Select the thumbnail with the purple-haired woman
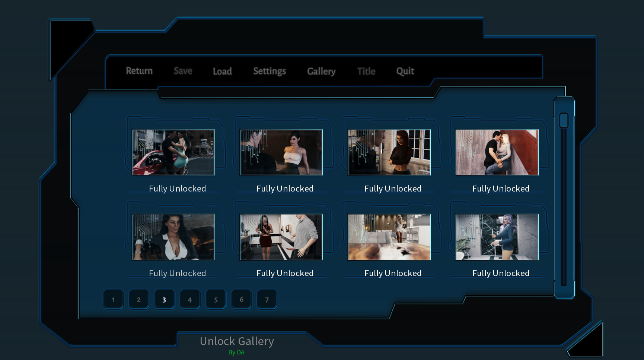Image resolution: width=644 pixels, height=360 pixels. pos(497,237)
